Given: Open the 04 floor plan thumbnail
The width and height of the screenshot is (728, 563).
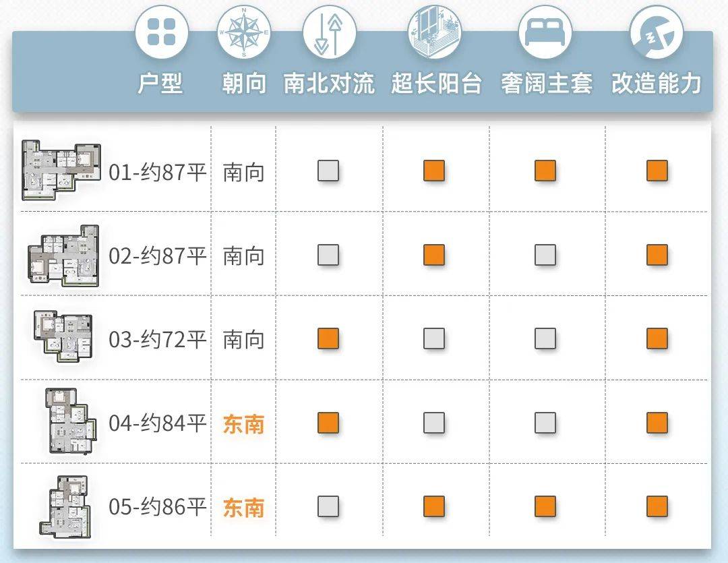Looking at the screenshot, I should point(71,421).
